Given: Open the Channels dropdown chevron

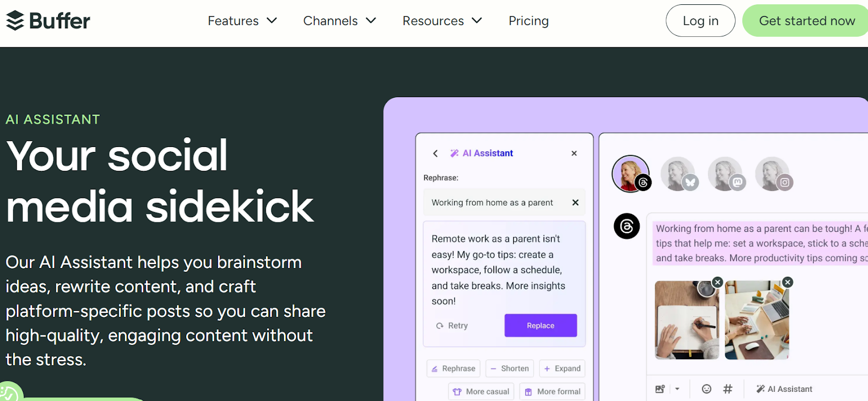Looking at the screenshot, I should [x=371, y=21].
